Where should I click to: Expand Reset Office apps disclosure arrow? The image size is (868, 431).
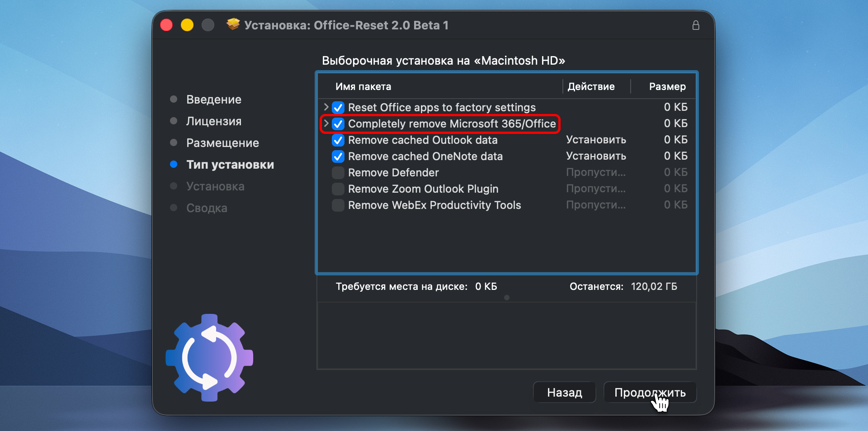(326, 107)
